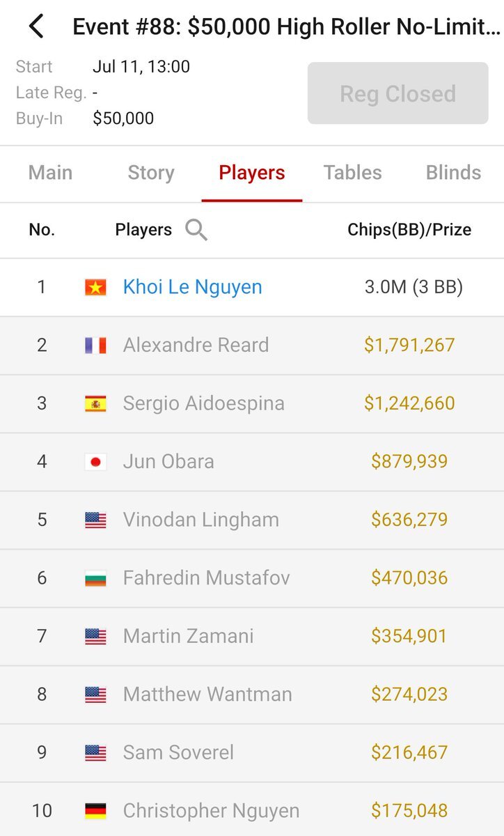The width and height of the screenshot is (504, 836).
Task: Open Khoi Le Nguyen player link
Action: [x=193, y=287]
